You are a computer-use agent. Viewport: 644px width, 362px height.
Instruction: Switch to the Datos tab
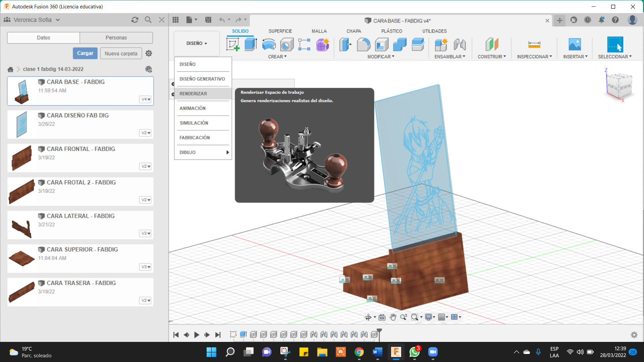point(43,38)
